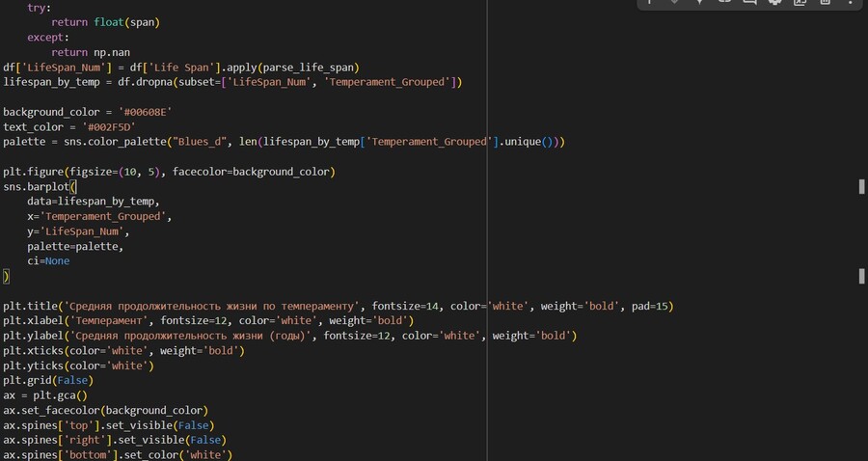
Task: Click the 'ax.set_facecolor(background_color)' line
Action: tap(105, 411)
